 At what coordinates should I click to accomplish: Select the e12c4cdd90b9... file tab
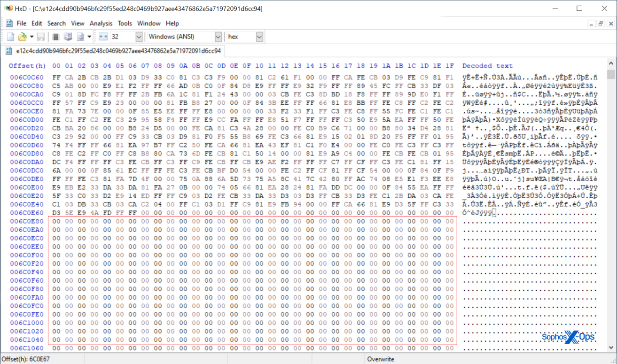point(114,51)
